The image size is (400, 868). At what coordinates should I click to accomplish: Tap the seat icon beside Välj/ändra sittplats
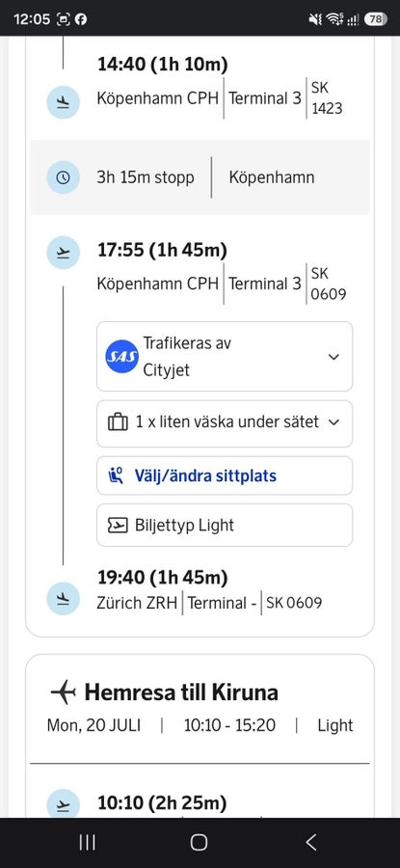coord(116,475)
